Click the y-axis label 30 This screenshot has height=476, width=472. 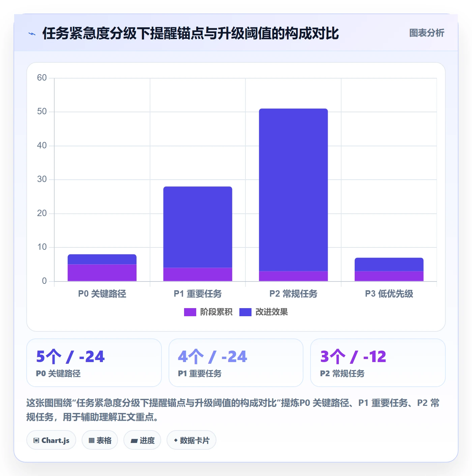tap(42, 179)
